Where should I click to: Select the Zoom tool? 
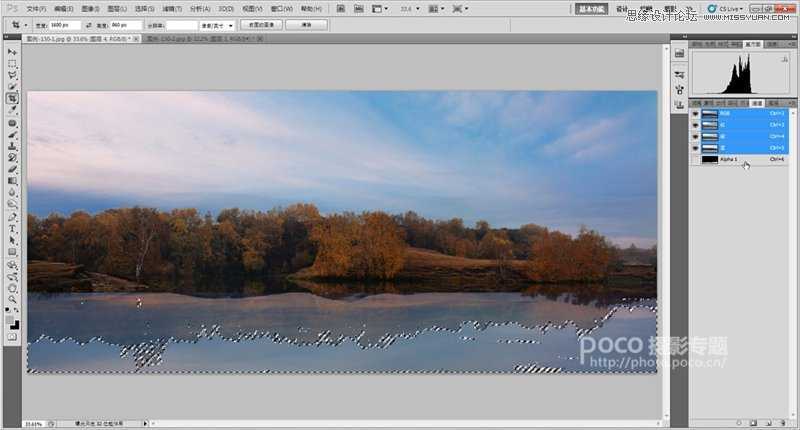pos(12,299)
